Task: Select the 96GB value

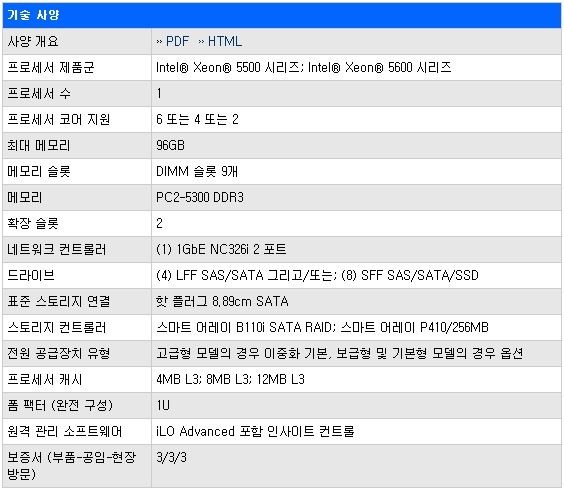Action: (170, 145)
